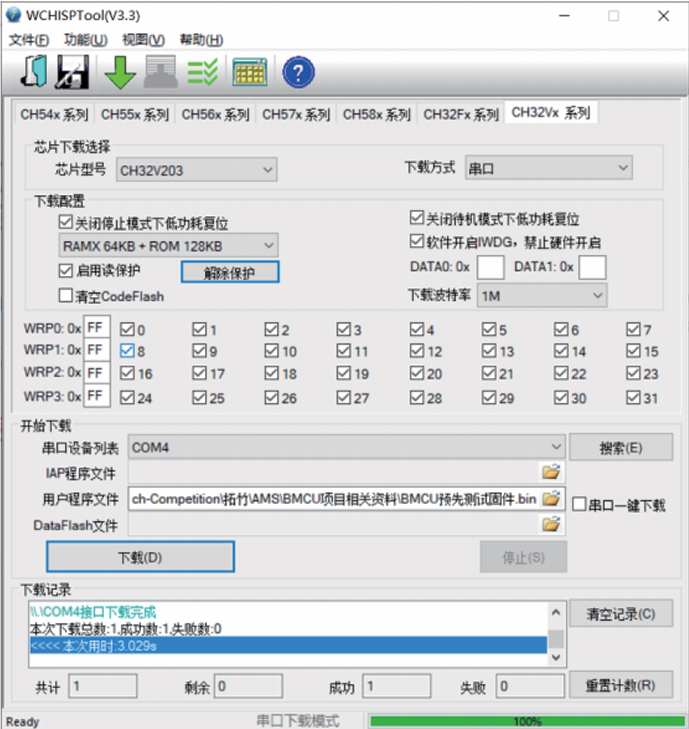
Task: Disable 启用读保护 checkbox
Action: (x=66, y=270)
